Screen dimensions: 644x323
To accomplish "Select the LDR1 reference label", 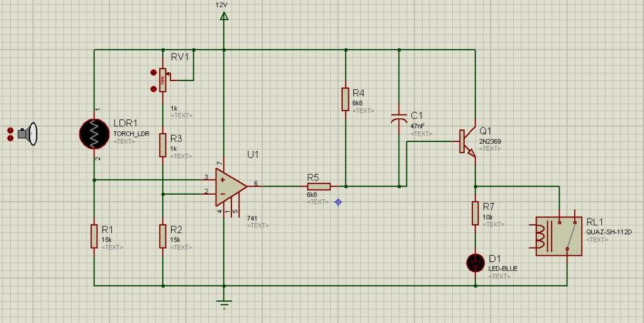I will pyautogui.click(x=125, y=124).
